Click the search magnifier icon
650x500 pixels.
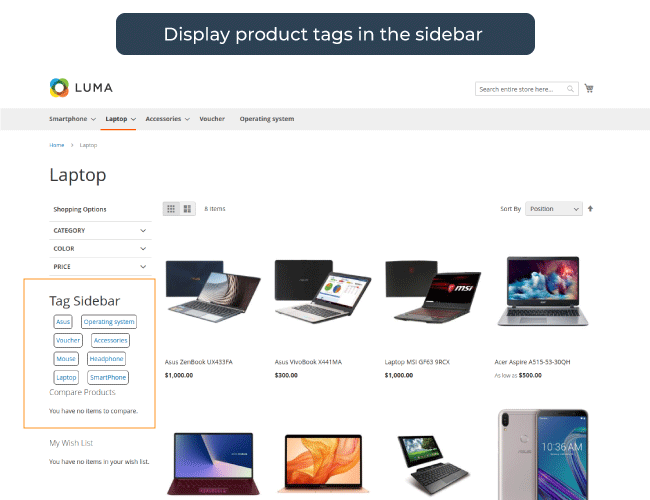(570, 89)
